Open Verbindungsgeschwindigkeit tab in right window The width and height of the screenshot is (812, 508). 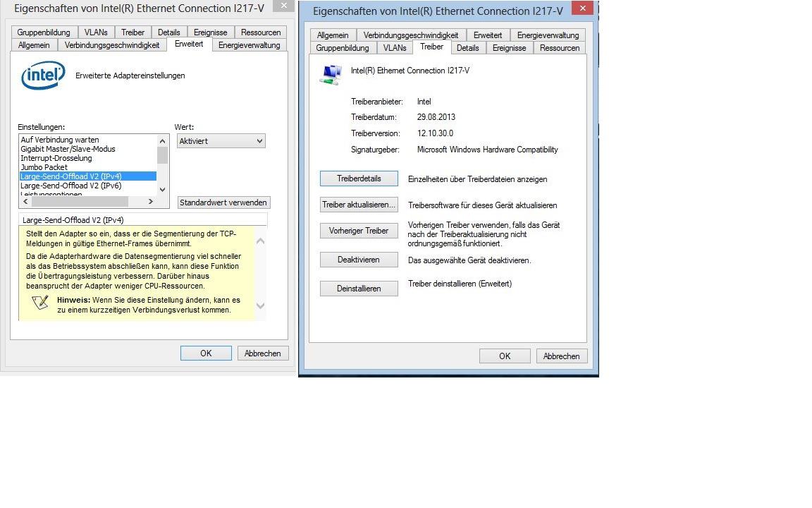[x=411, y=35]
